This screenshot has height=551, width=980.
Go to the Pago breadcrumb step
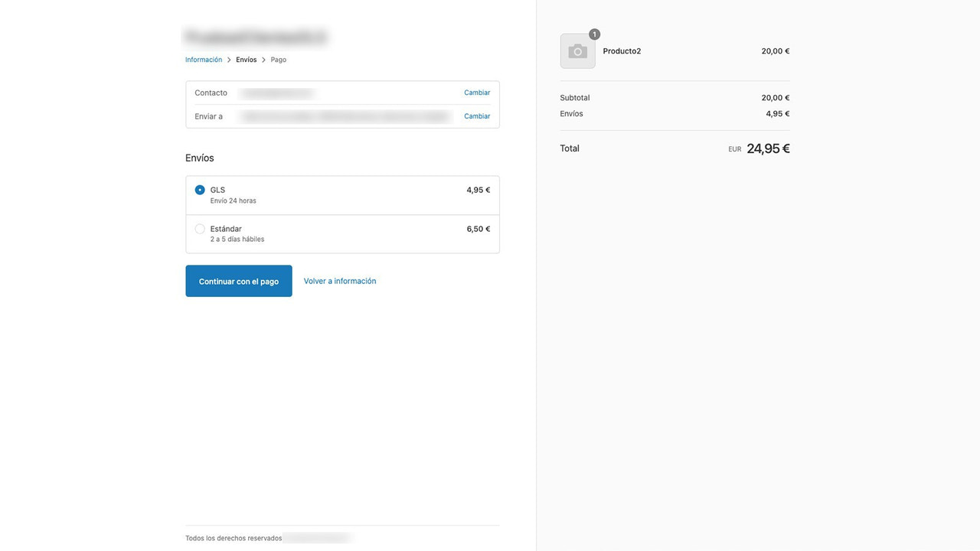tap(278, 59)
